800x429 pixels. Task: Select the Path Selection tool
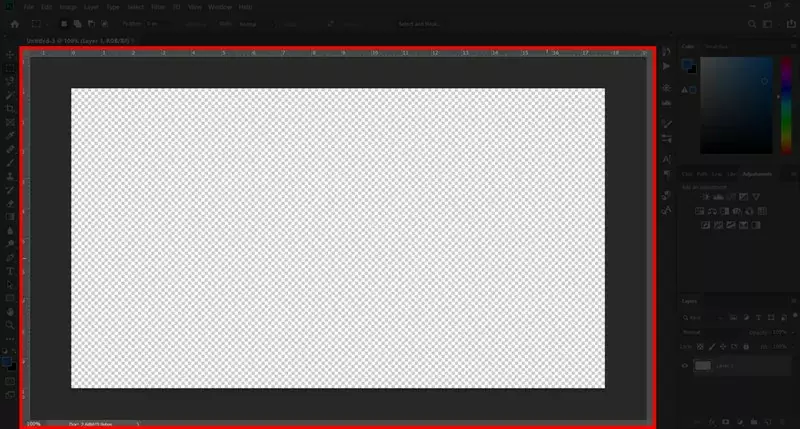[10, 285]
